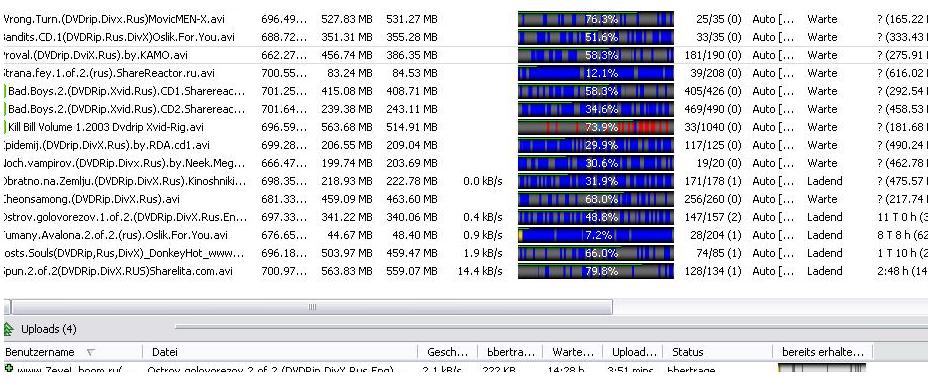Image resolution: width=928 pixels, height=384 pixels.
Task: Click the horizontal scrollbar thumb of downloads list
Action: (312, 306)
